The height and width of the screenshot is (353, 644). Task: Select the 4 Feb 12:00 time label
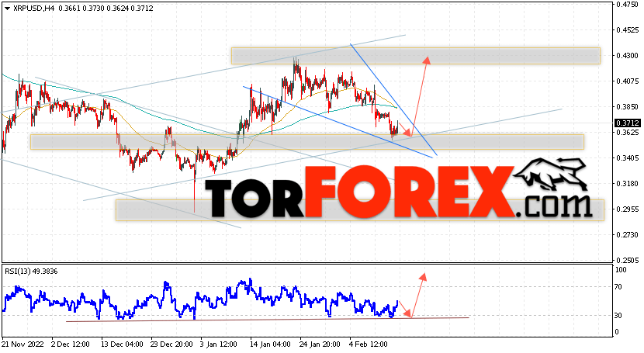pyautogui.click(x=368, y=344)
